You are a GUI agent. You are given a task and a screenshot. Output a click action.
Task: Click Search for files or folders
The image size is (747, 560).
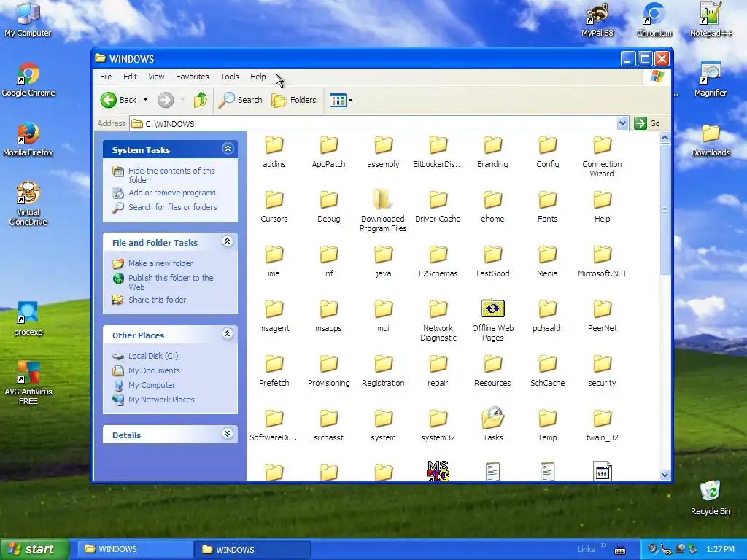click(172, 207)
